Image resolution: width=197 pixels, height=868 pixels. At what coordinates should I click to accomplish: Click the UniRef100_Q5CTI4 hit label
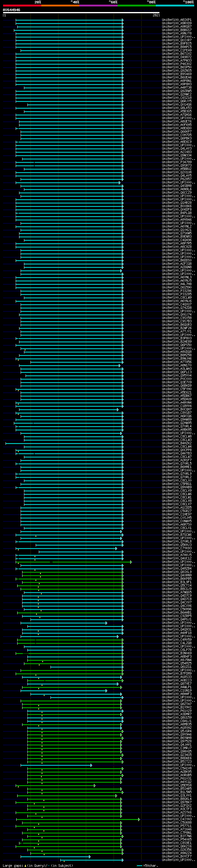pos(177,585)
